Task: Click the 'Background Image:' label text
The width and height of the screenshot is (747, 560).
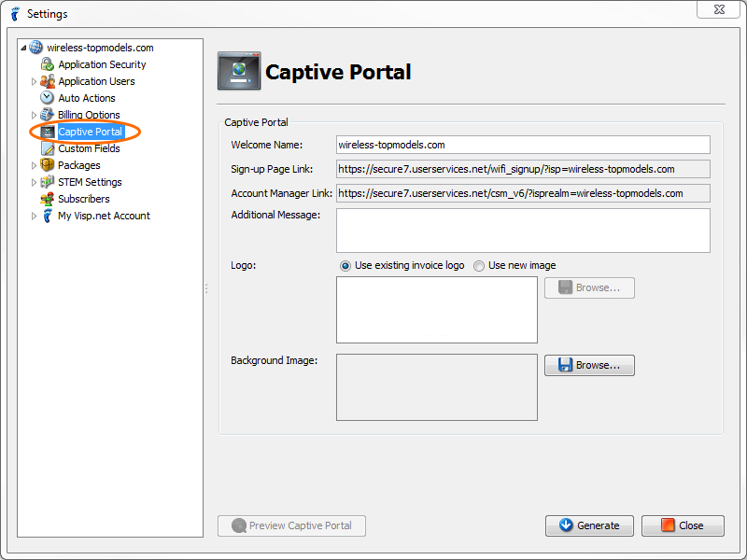Action: [x=275, y=360]
